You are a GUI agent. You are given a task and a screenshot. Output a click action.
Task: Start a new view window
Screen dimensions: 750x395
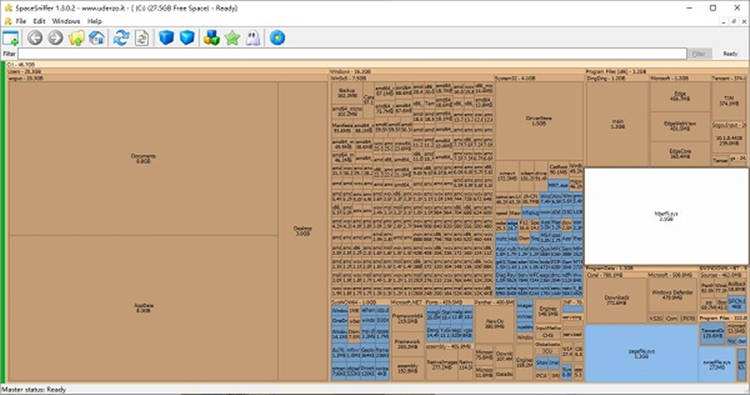pyautogui.click(x=11, y=38)
